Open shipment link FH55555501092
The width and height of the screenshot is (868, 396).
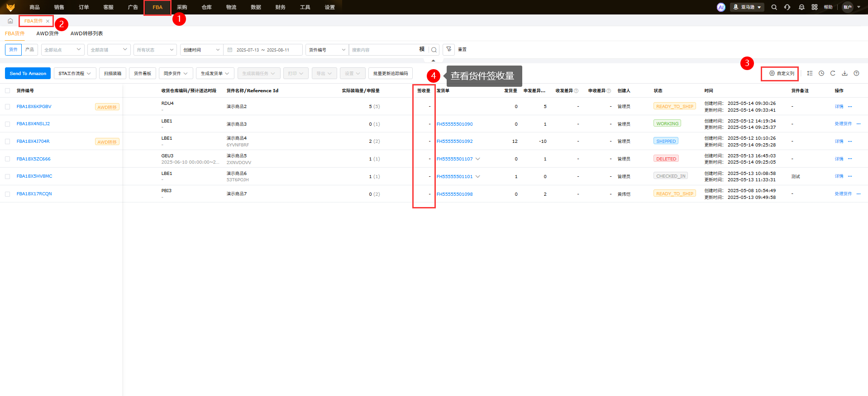point(454,141)
